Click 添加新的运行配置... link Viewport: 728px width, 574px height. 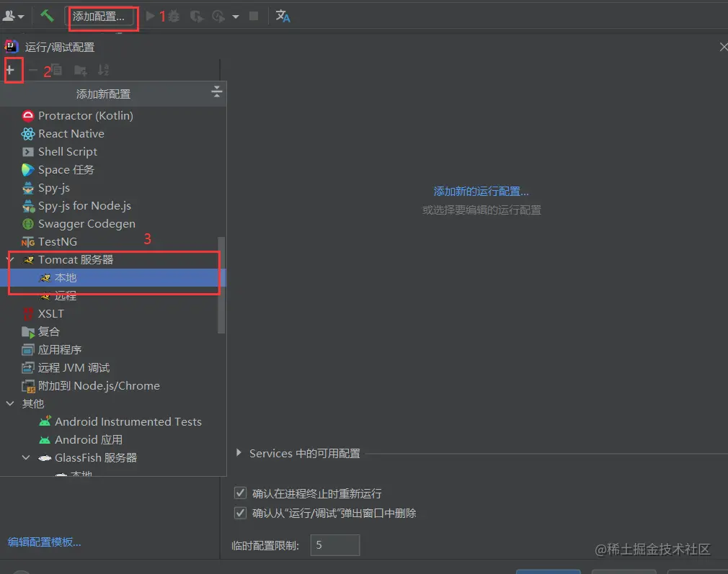click(481, 191)
